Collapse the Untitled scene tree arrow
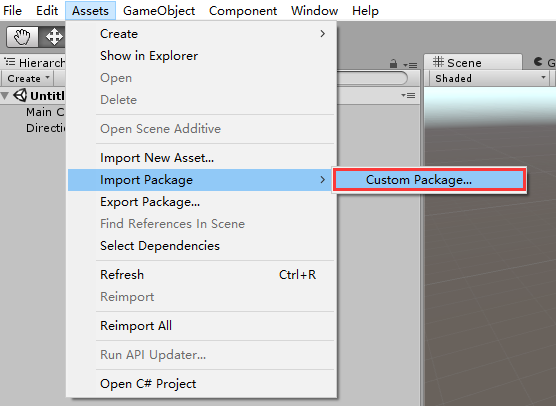Screen dimensions: 556x406 click(x=5, y=96)
